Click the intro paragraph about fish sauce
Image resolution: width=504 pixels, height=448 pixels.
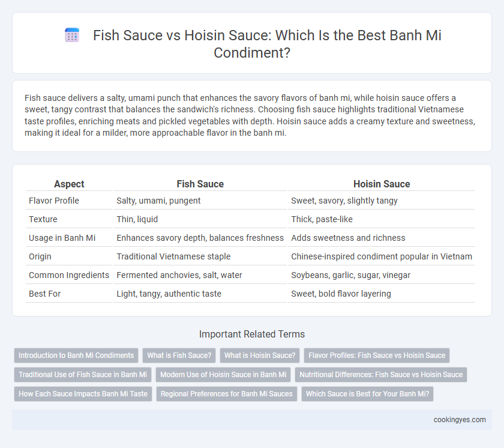pos(250,115)
